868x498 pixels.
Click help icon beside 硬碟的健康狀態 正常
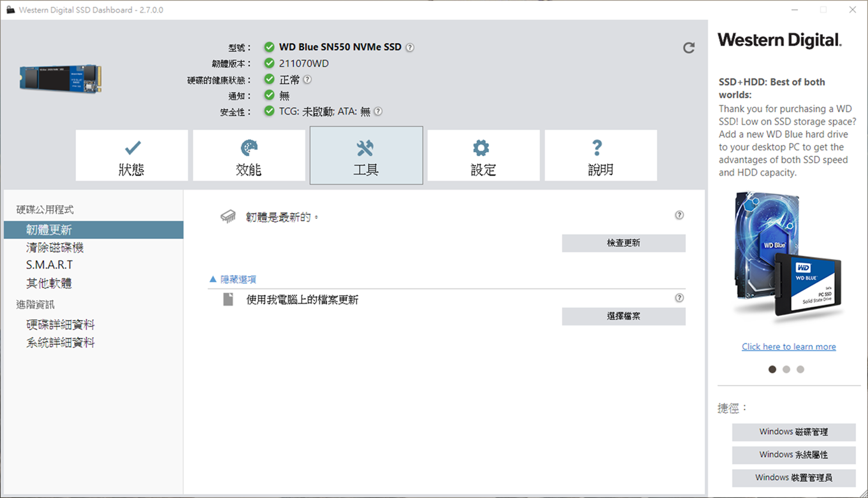307,80
